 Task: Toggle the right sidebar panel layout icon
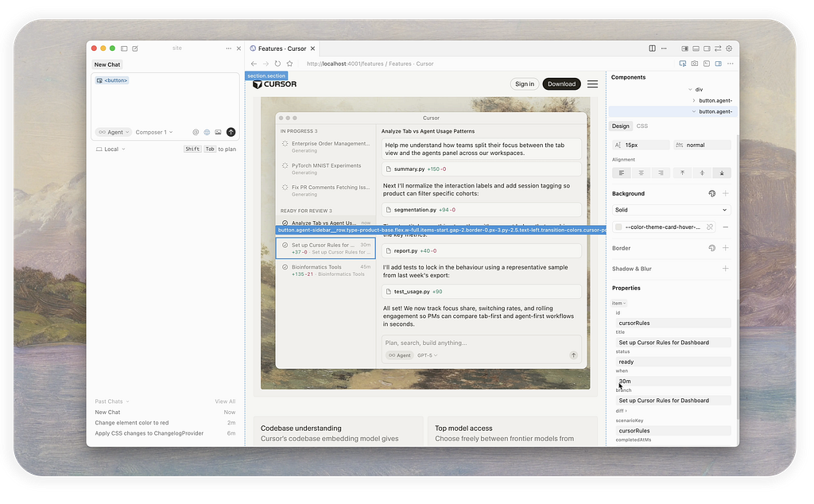pos(707,48)
